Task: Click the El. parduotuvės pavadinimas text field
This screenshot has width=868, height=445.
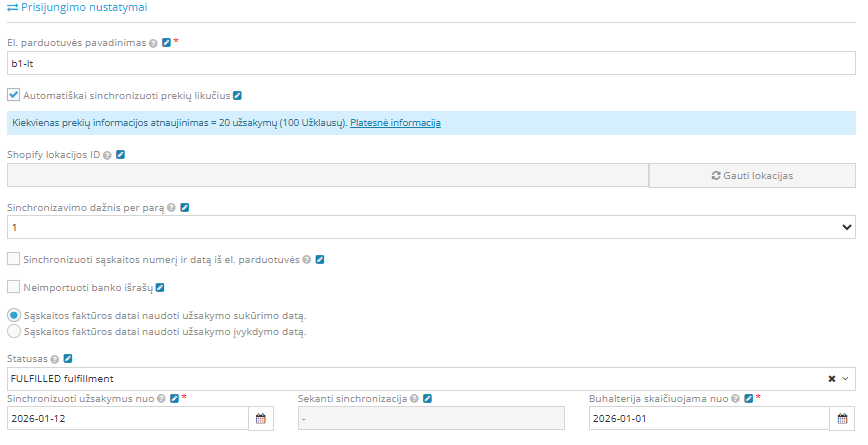Action: [430, 63]
